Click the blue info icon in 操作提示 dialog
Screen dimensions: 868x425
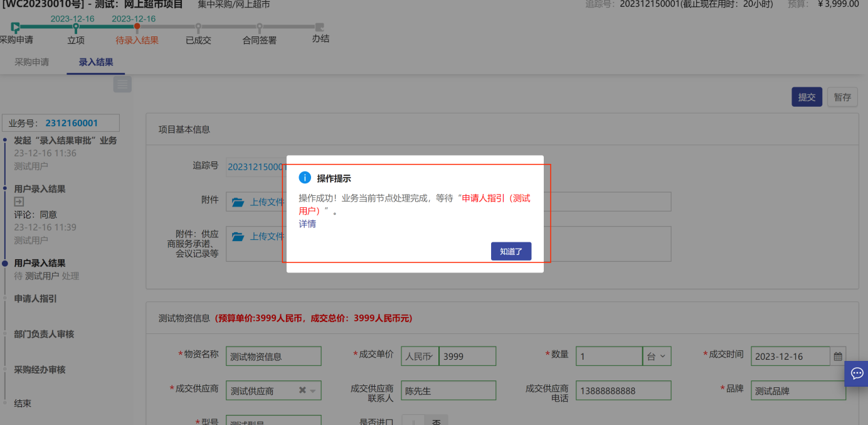(305, 178)
